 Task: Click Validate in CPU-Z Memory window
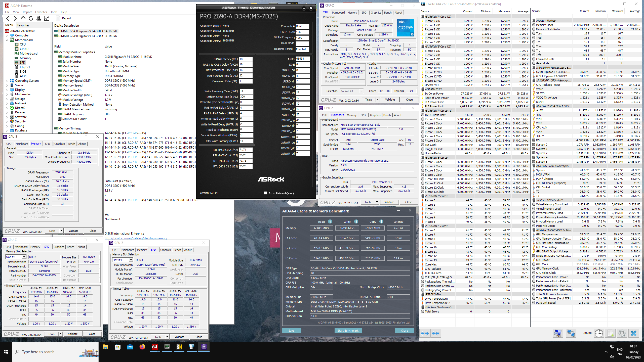[73, 231]
